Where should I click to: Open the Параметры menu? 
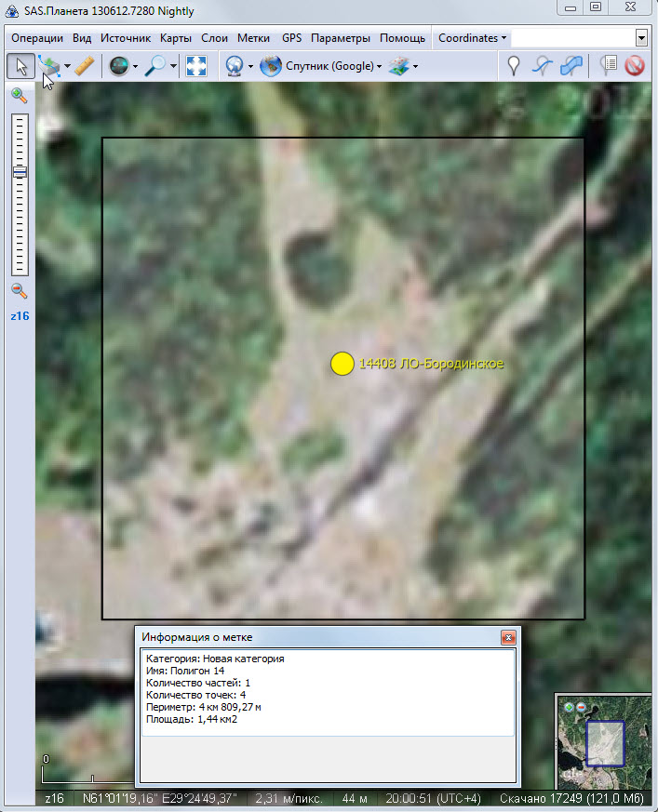click(x=341, y=38)
